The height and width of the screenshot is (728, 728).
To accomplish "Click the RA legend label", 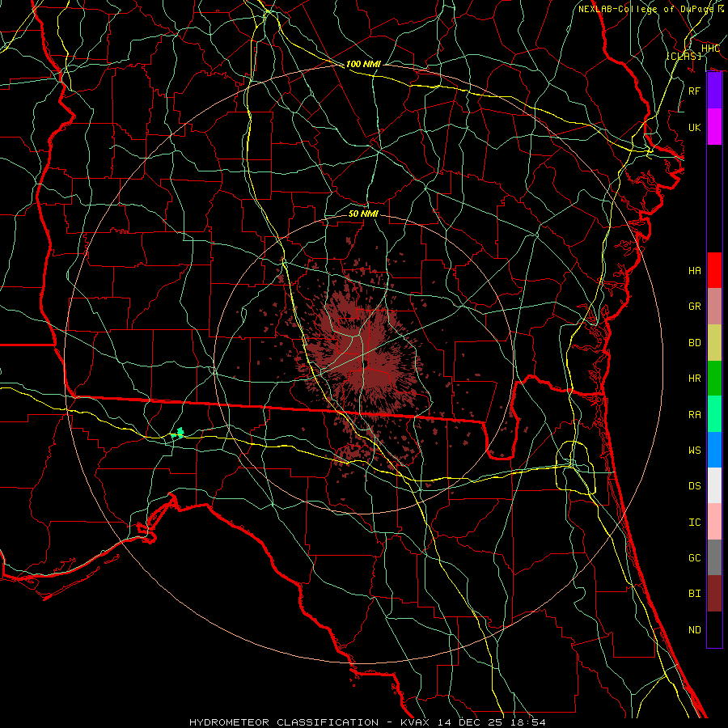I will [x=695, y=415].
